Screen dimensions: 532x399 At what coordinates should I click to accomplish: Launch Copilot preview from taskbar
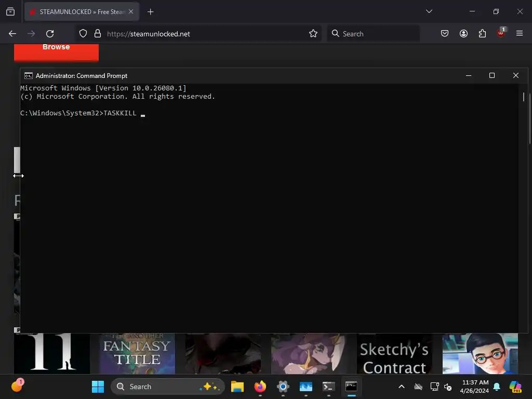515,387
